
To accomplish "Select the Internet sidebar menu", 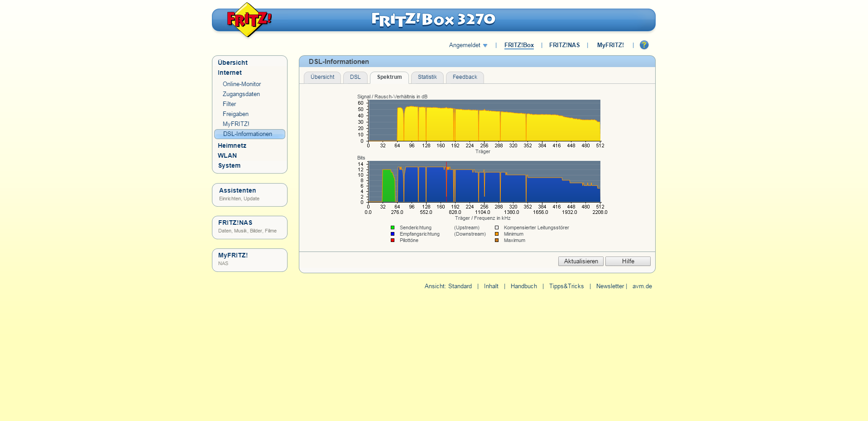I will click(230, 73).
